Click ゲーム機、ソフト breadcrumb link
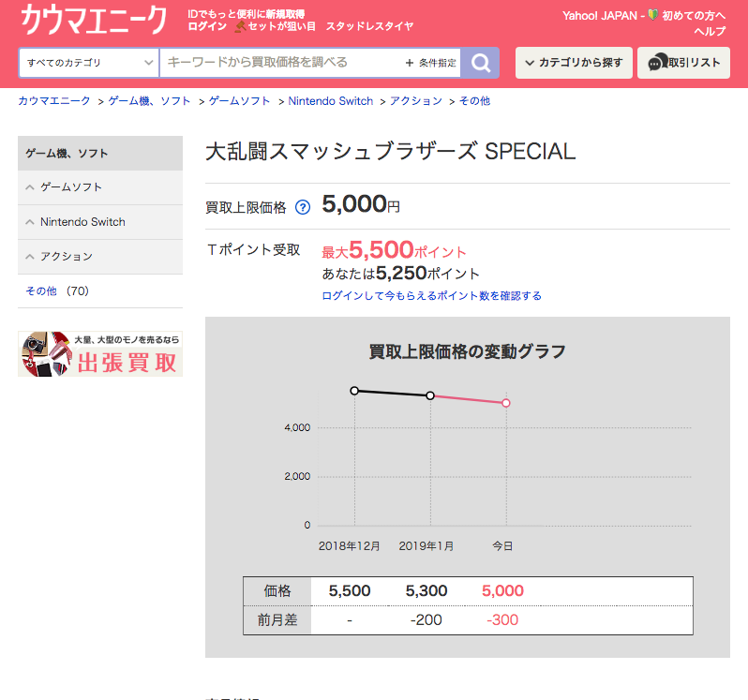This screenshot has width=748, height=700. 149,100
